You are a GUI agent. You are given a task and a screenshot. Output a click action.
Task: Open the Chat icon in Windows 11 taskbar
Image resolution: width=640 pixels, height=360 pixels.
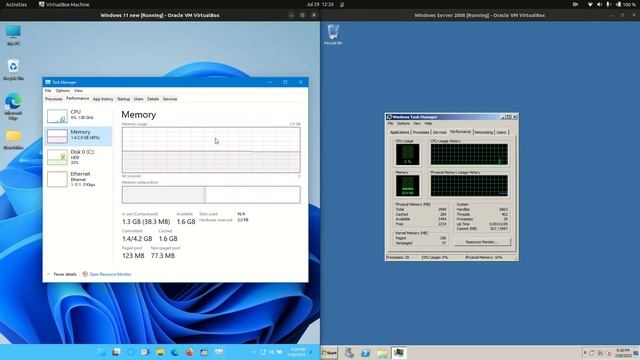pyautogui.click(x=145, y=352)
